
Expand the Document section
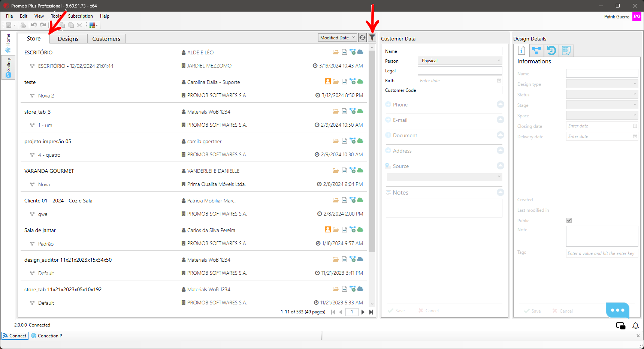coord(500,135)
